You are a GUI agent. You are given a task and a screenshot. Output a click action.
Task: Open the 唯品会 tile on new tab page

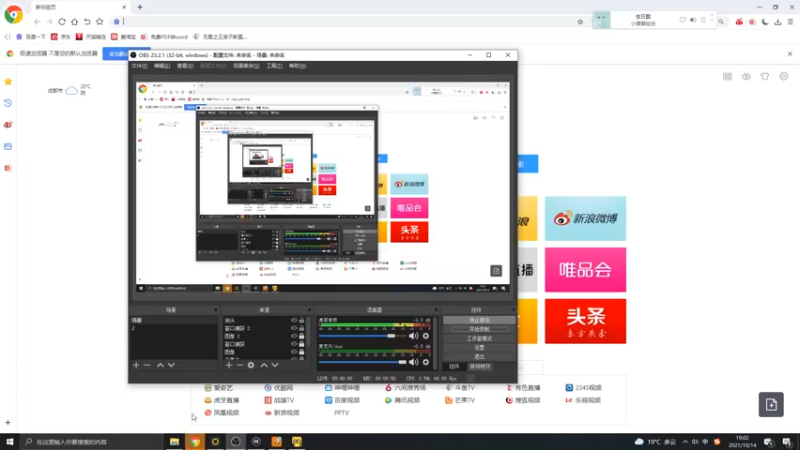point(585,270)
